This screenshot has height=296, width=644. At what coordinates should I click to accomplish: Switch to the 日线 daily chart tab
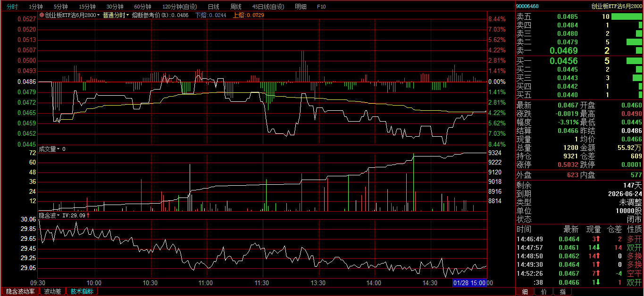214,7
